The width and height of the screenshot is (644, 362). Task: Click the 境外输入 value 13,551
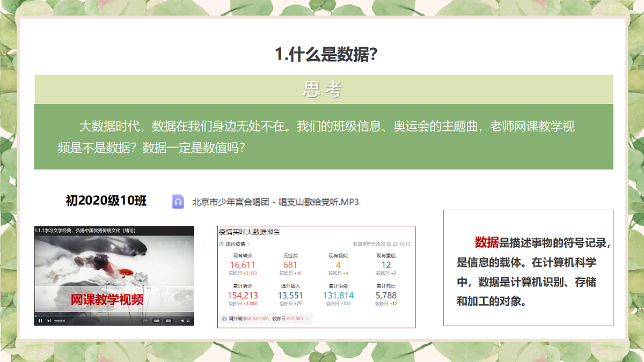290,295
